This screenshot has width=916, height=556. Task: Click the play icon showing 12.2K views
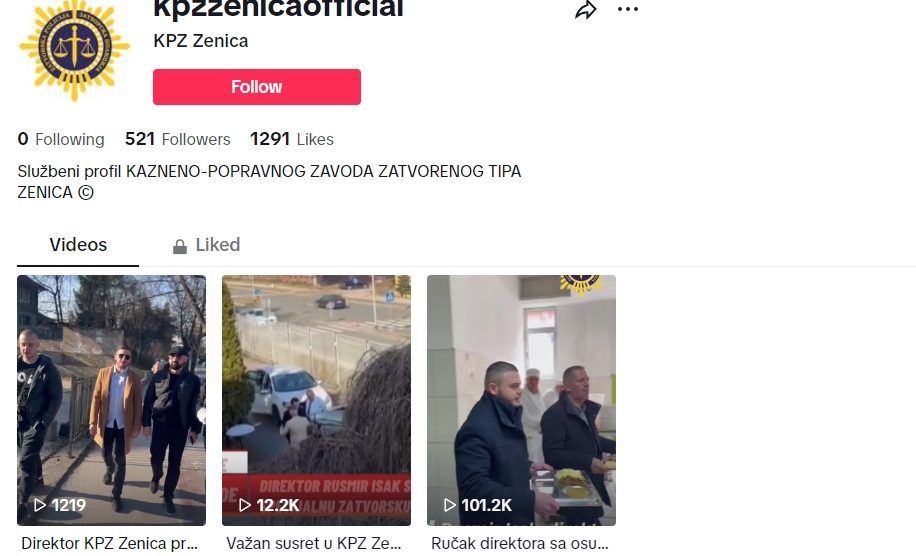(x=245, y=505)
